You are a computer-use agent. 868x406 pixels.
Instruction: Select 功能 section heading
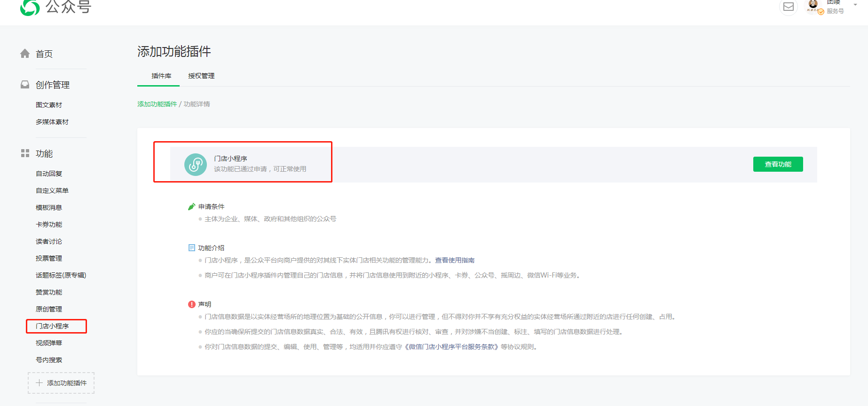click(x=44, y=154)
